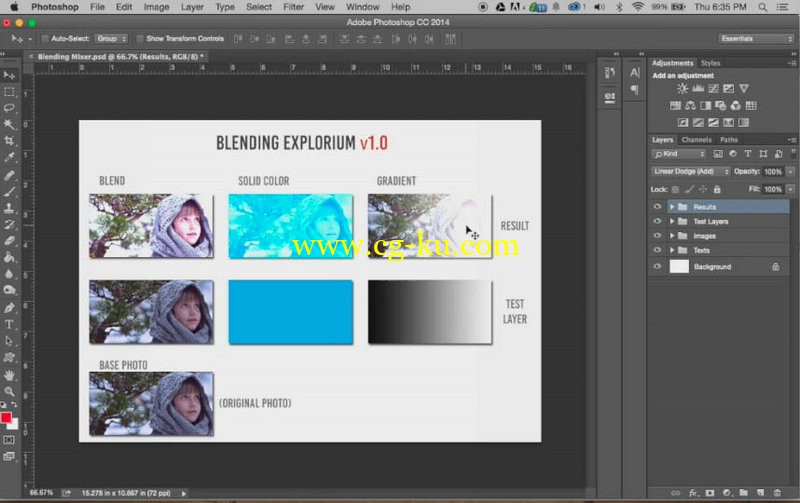Delete layer with the trash icon
Image resolution: width=800 pixels, height=503 pixels.
[x=777, y=493]
